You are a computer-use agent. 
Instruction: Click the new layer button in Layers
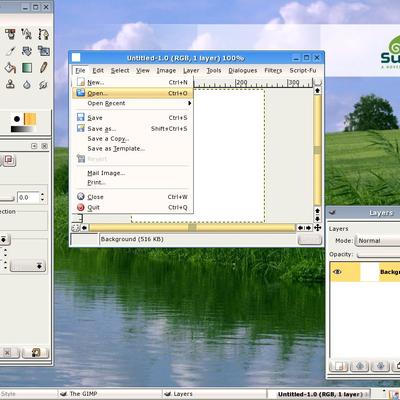(339, 366)
